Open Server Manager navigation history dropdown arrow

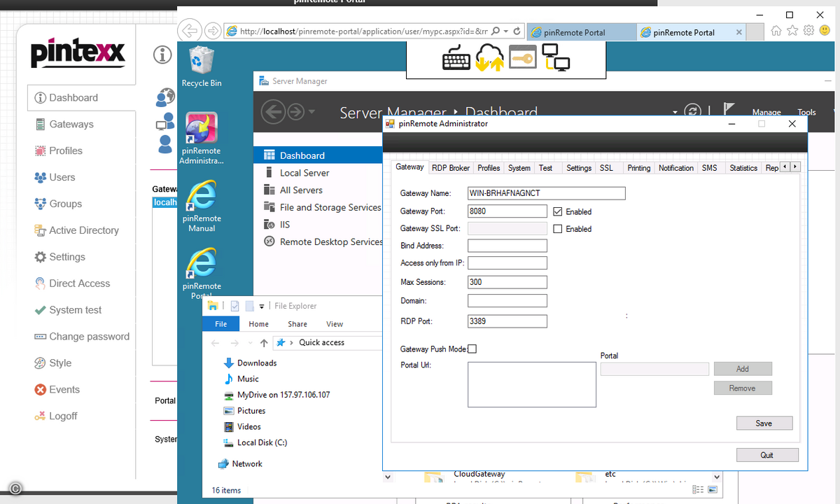click(311, 111)
